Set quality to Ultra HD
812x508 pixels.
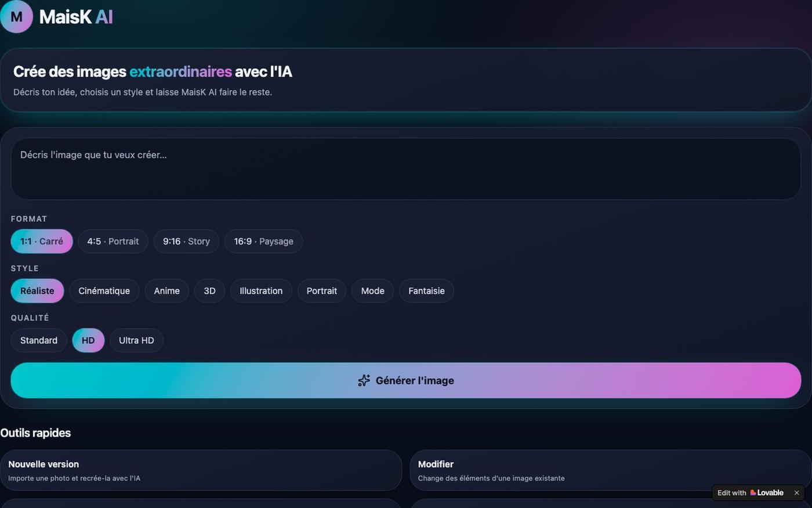tap(136, 340)
